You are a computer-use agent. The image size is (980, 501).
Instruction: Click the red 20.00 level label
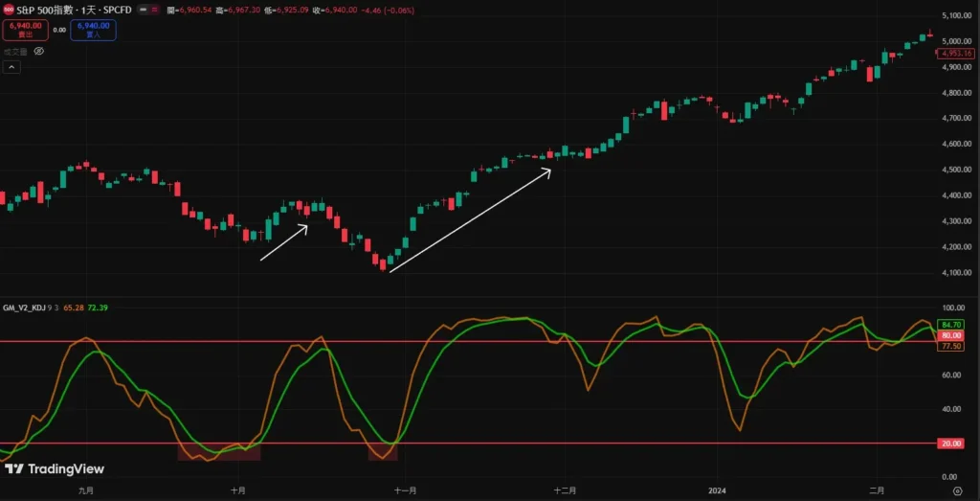pyautogui.click(x=951, y=444)
